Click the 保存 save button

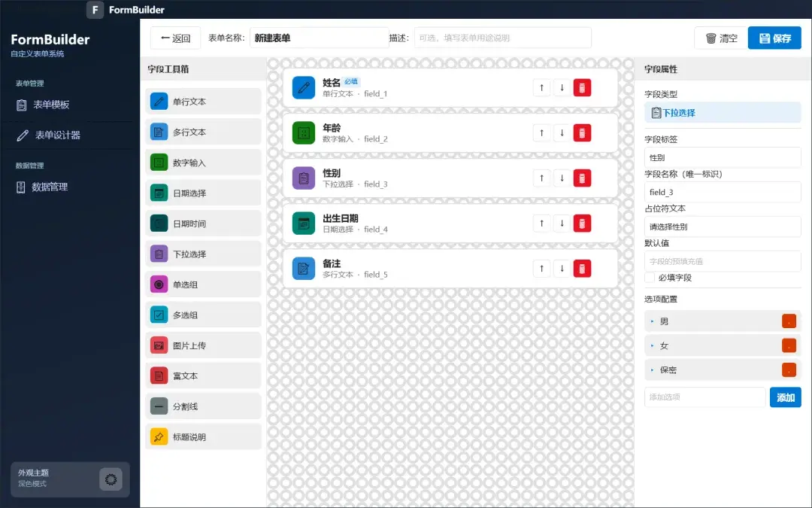coord(774,38)
